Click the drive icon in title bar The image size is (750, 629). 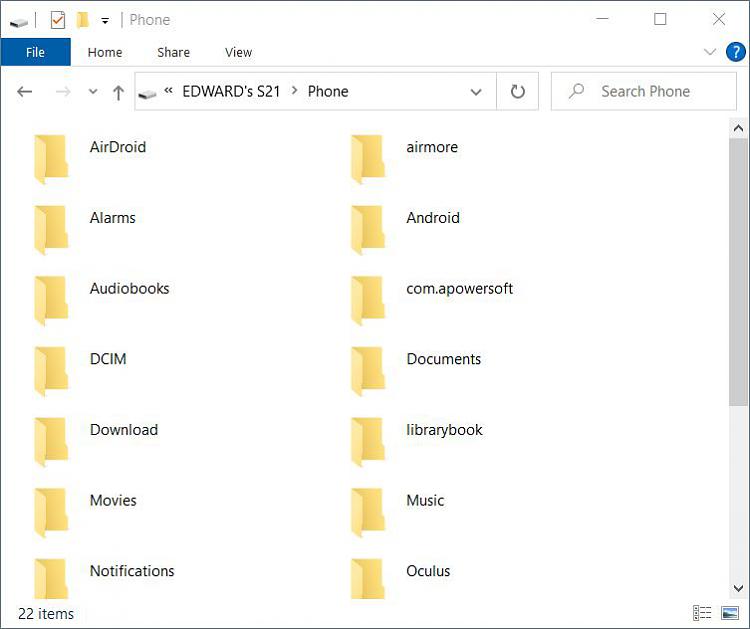tap(19, 22)
